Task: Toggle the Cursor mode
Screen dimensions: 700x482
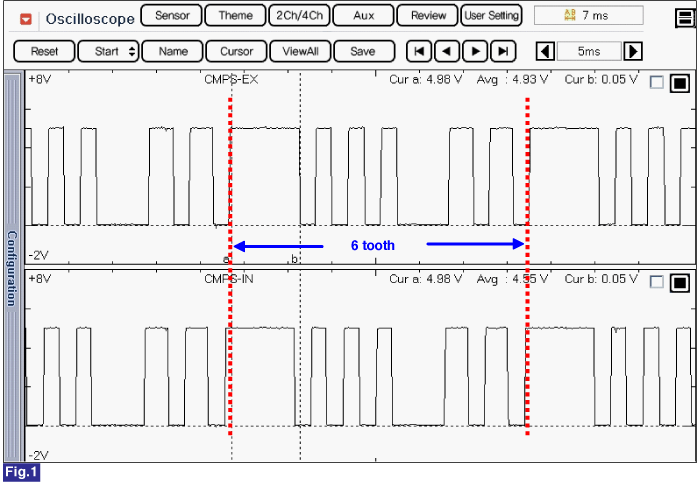Action: coord(237,51)
